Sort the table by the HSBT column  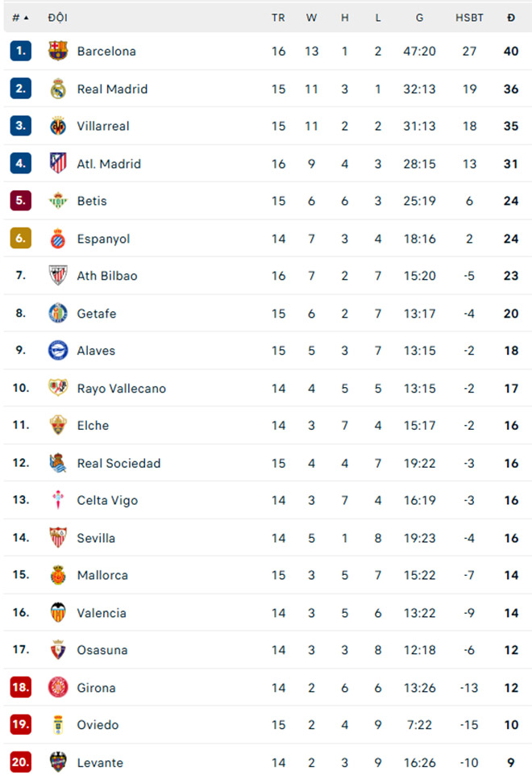[469, 17]
